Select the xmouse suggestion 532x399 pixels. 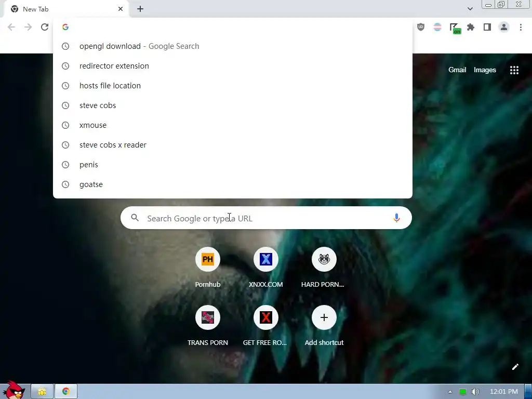pos(233,125)
